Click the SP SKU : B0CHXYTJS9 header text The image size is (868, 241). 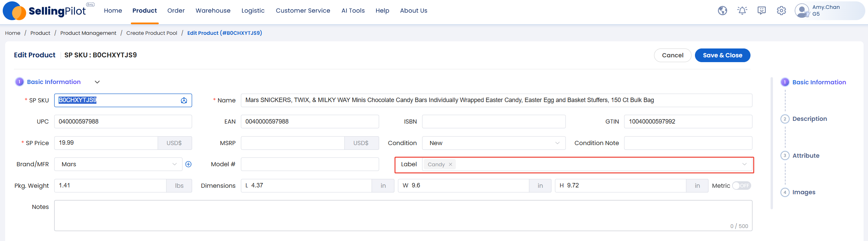100,55
